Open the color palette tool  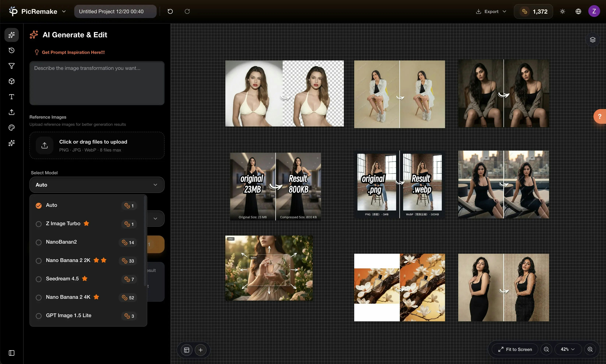(12, 128)
